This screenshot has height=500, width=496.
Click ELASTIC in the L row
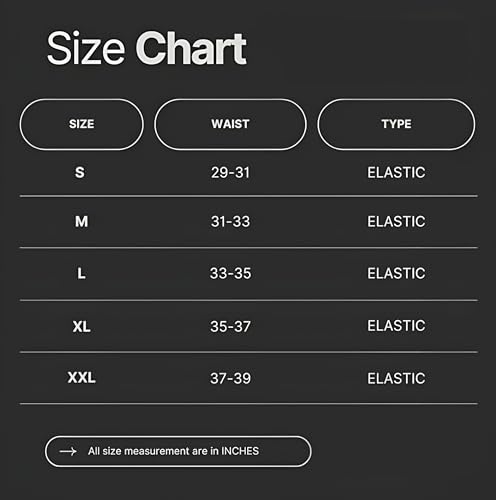(396, 273)
